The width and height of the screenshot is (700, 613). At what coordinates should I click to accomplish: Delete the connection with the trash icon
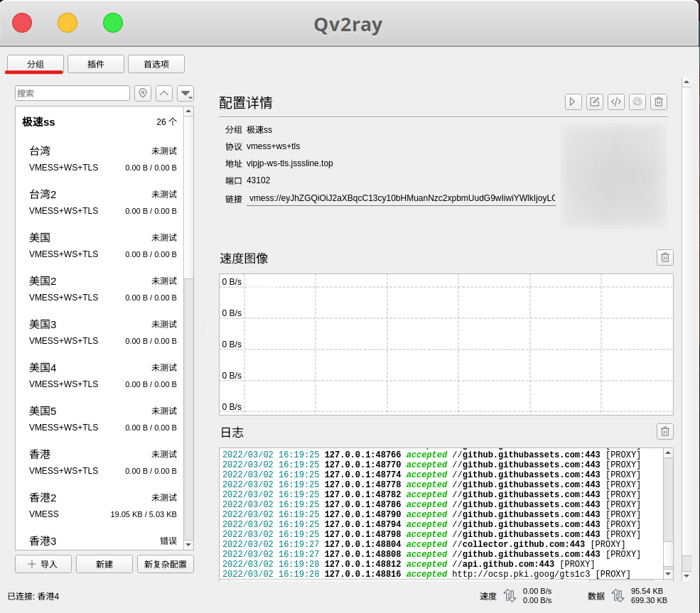(x=659, y=102)
